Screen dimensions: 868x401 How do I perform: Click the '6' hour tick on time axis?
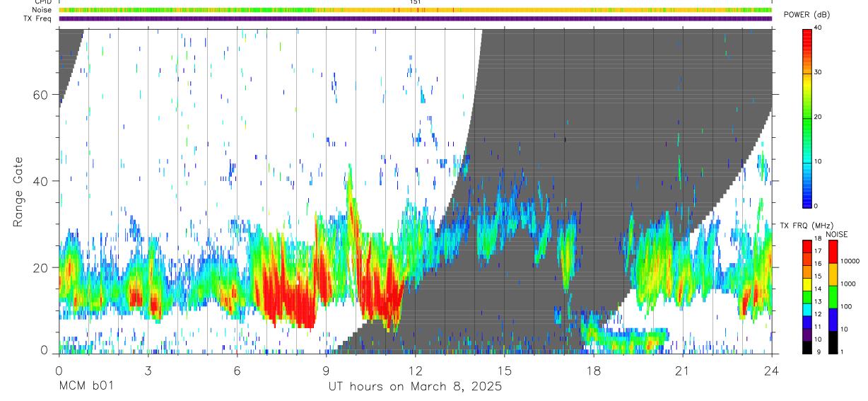(x=237, y=371)
